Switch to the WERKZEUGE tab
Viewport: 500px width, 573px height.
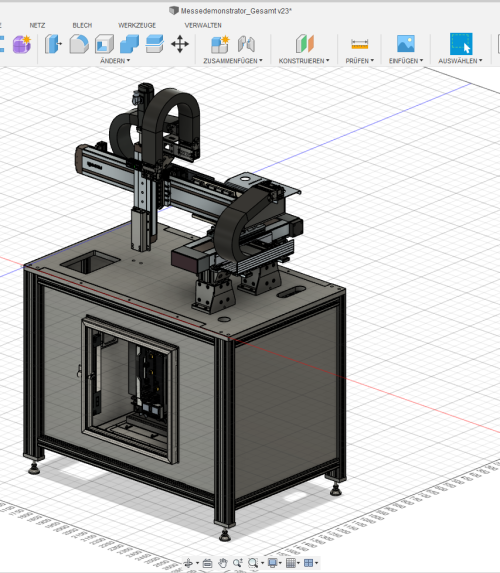137,25
